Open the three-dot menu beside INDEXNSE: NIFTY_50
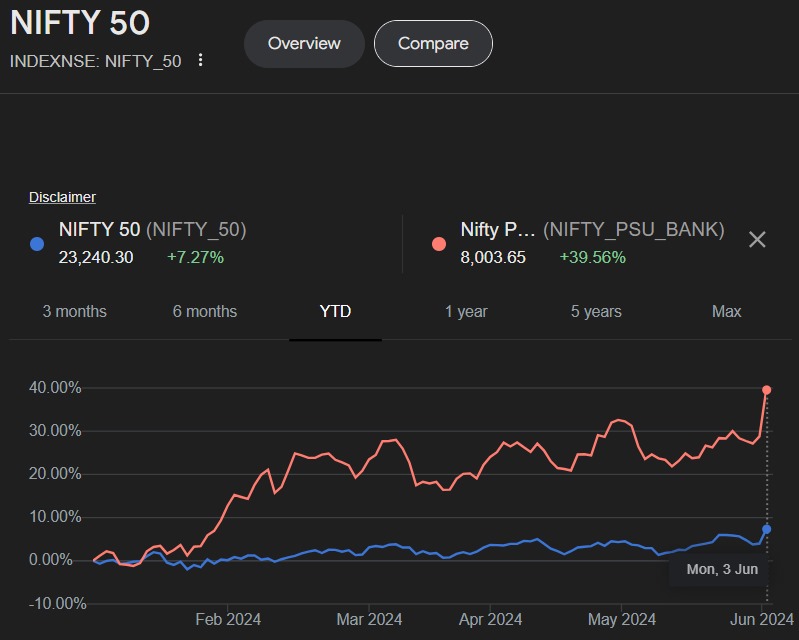Image resolution: width=799 pixels, height=640 pixels. coord(200,60)
